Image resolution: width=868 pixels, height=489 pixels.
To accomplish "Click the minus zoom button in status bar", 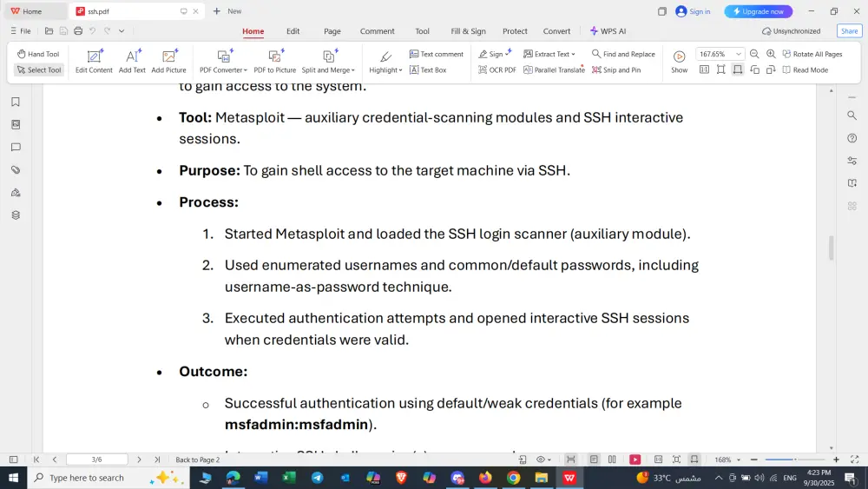I will (754, 459).
